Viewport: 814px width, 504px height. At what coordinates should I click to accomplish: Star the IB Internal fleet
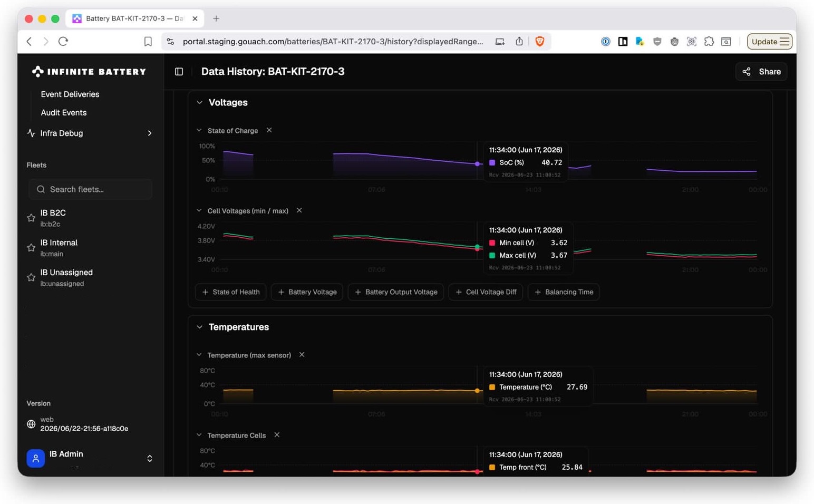coord(31,248)
